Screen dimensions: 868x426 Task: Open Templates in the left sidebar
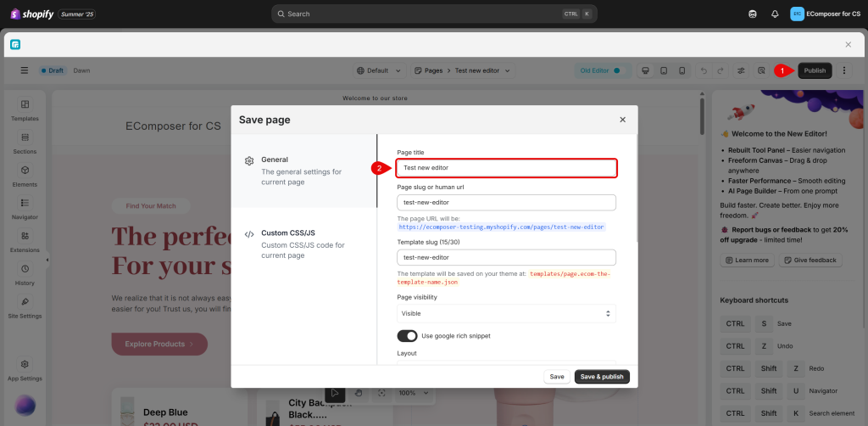click(25, 109)
